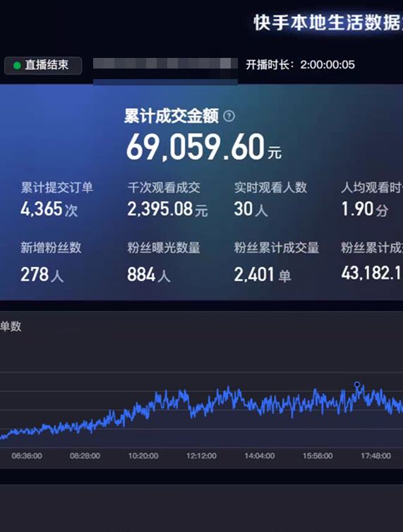Select the 2,395.08 元 value
Viewport: 403px width, 532px height.
pos(167,209)
